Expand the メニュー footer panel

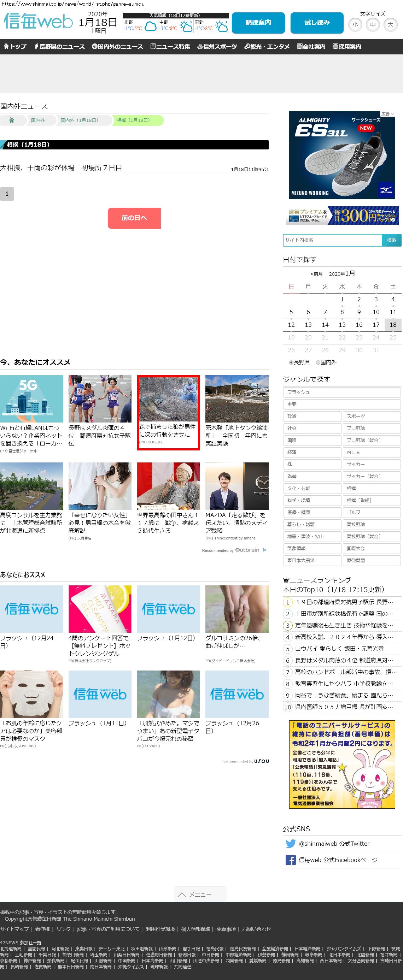200,895
